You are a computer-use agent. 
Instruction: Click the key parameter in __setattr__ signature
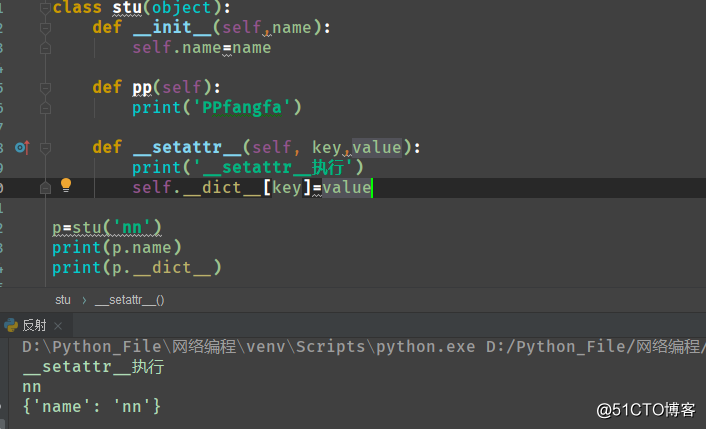[x=327, y=147]
